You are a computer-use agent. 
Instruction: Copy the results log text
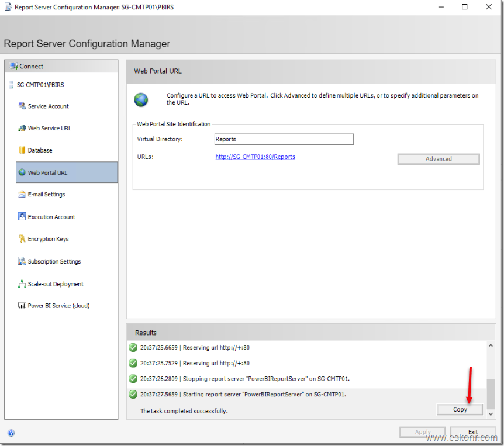coord(460,409)
